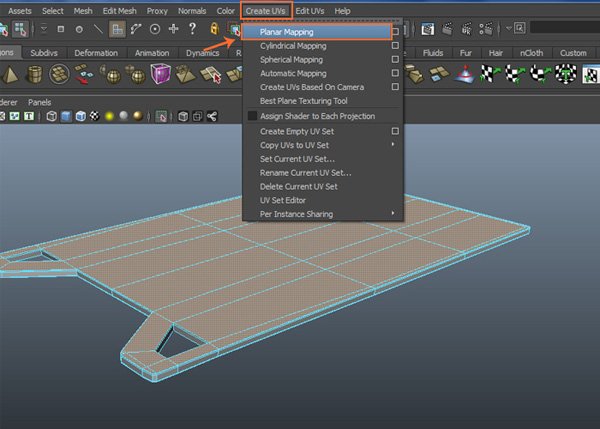Toggle the gray sphere shadows icon
The image size is (600, 429).
124,116
